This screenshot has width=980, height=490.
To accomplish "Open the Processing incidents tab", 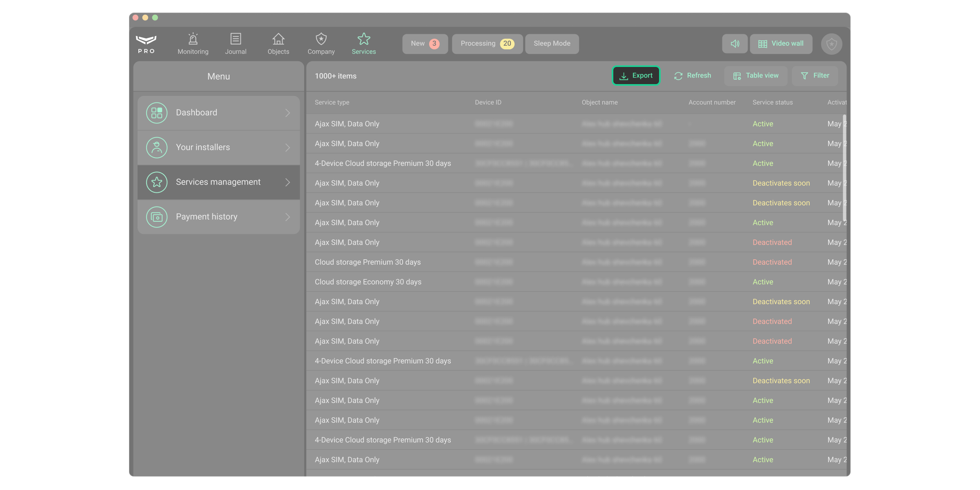I will [487, 44].
